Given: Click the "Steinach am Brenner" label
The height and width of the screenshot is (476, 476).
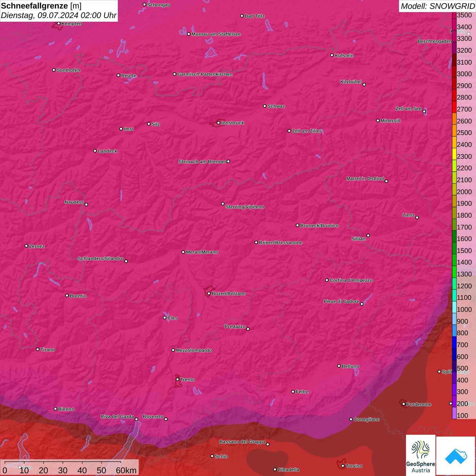Looking at the screenshot, I should pos(202,161).
